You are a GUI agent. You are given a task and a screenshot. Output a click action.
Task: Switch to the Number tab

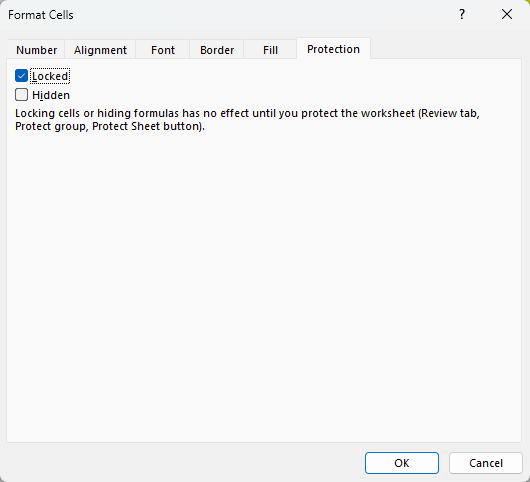(36, 50)
